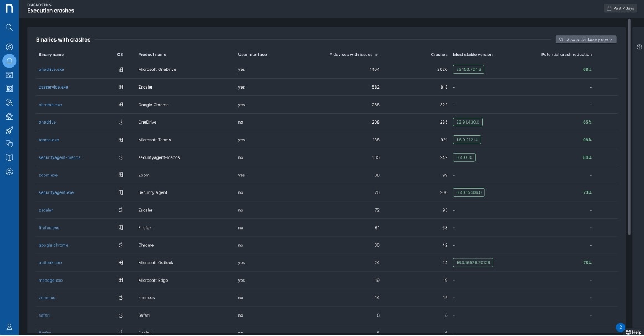Open the onedrive.exe binary link
Image resolution: width=644 pixels, height=336 pixels.
click(x=51, y=69)
